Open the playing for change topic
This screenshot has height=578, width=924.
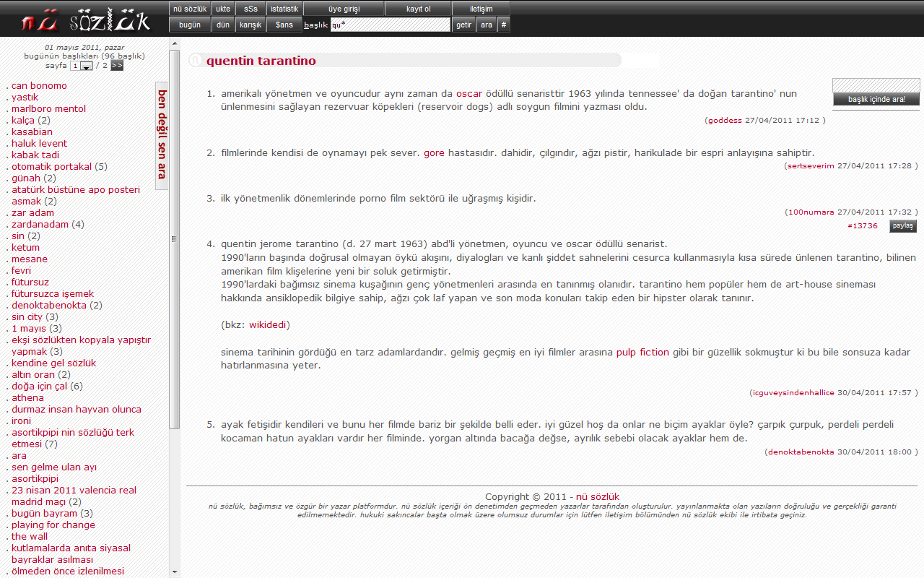pyautogui.click(x=53, y=525)
